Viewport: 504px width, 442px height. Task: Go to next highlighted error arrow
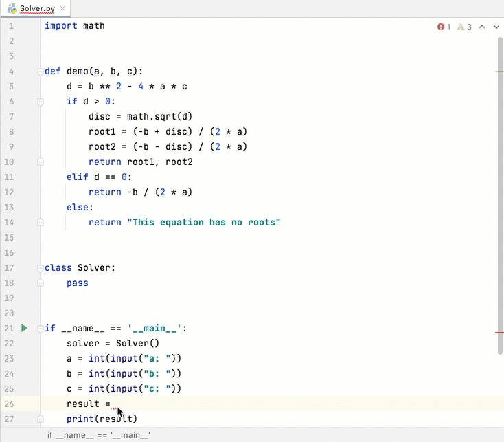(x=496, y=27)
